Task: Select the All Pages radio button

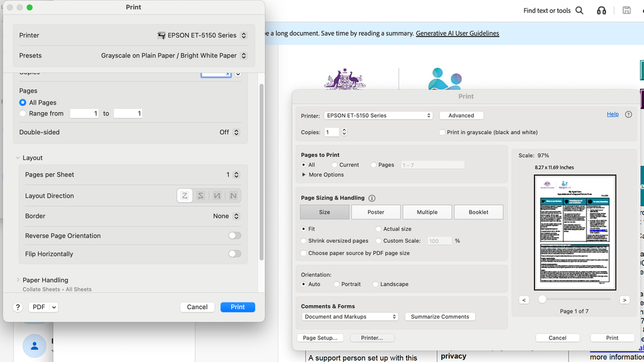Action: point(23,102)
